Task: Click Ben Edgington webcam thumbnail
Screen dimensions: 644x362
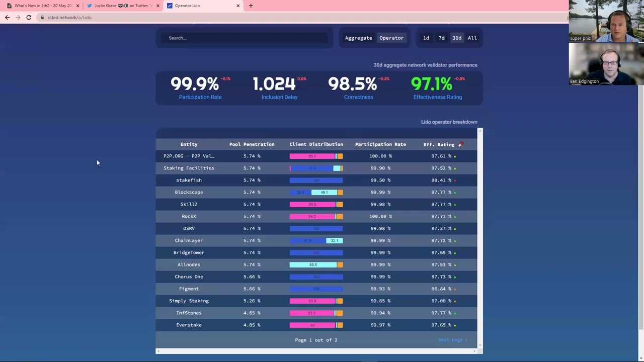Action: point(606,64)
